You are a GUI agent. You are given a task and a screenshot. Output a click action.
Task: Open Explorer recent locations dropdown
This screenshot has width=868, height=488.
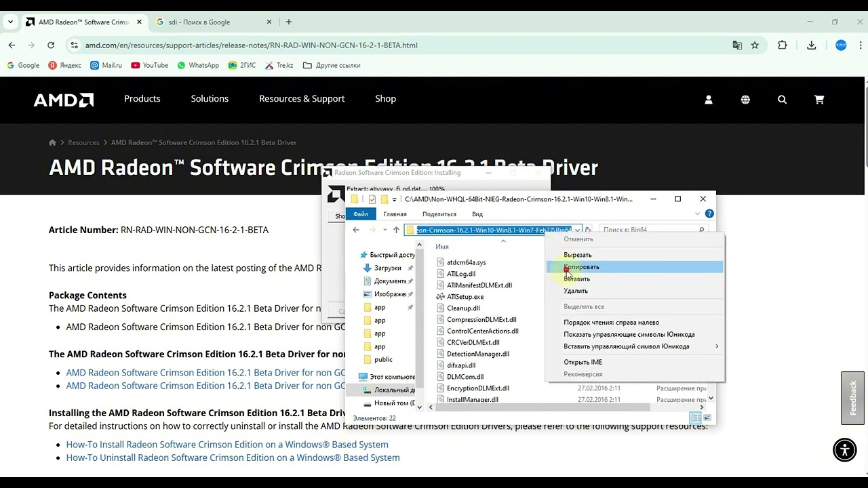coord(384,230)
